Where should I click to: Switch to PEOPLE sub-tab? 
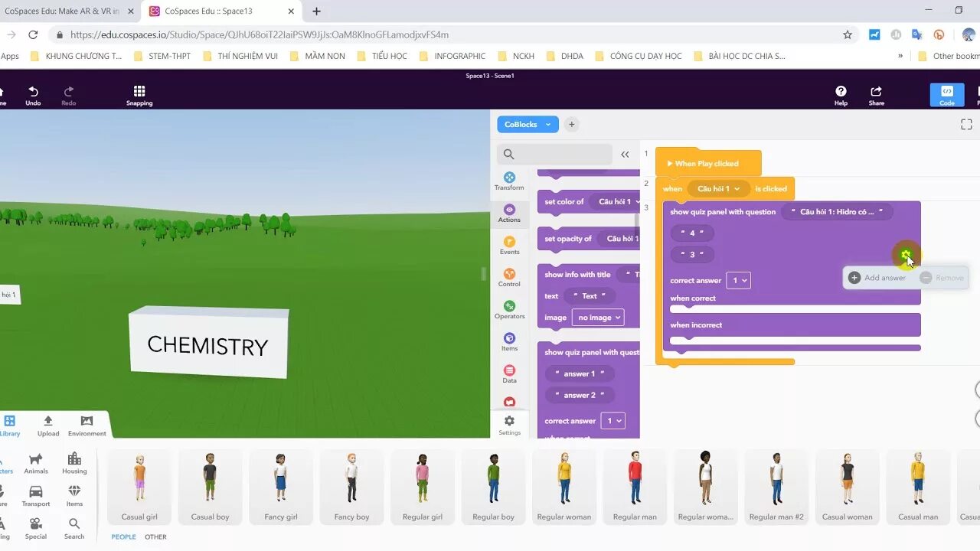coord(123,536)
